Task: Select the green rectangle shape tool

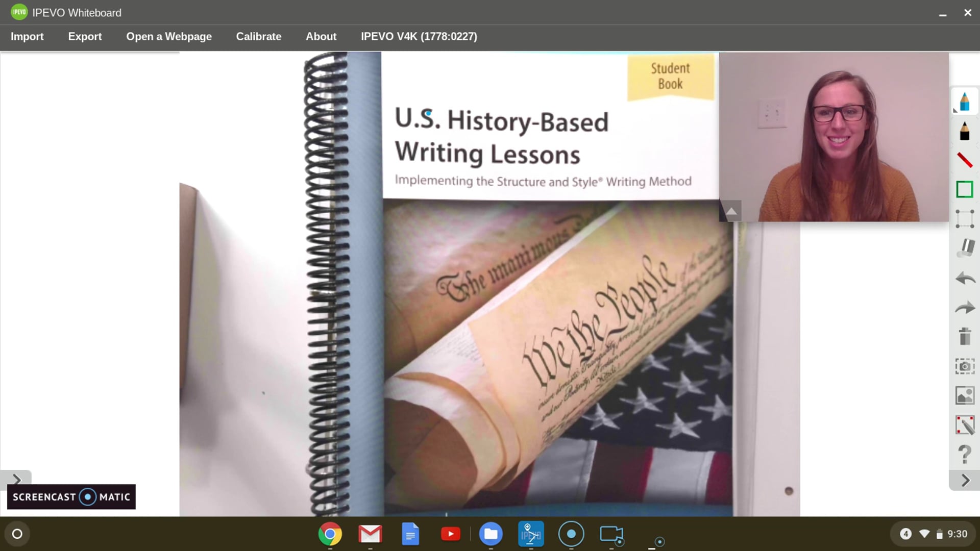Action: (x=964, y=189)
